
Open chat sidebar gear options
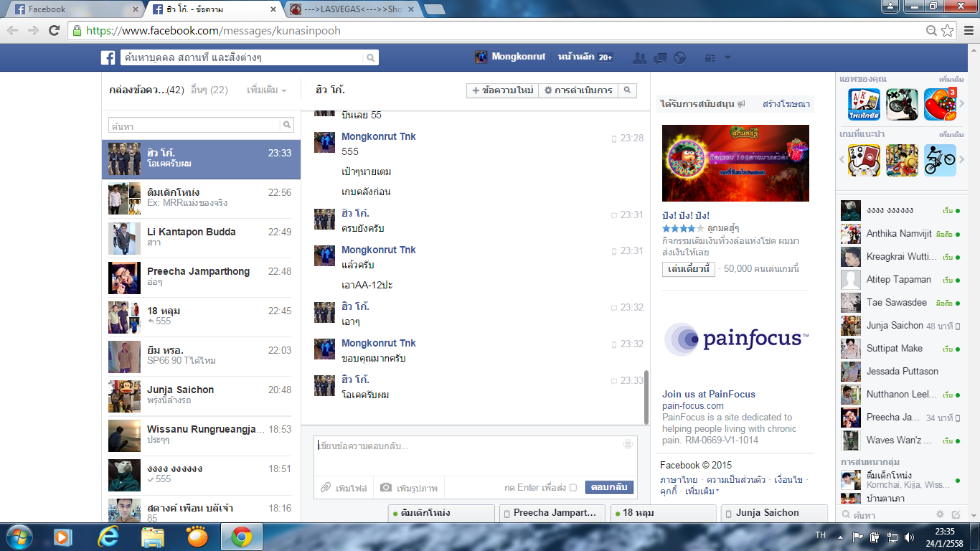[x=941, y=514]
